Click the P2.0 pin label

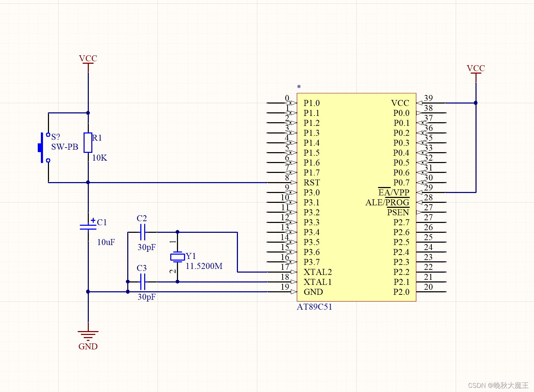401,292
